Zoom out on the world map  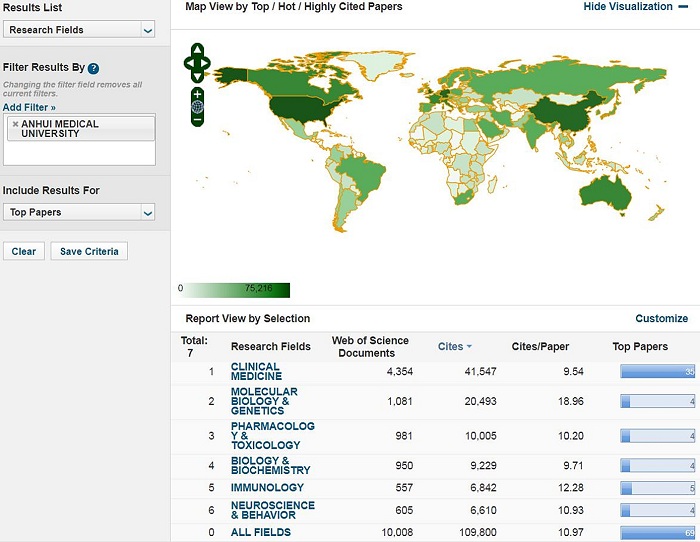pyautogui.click(x=198, y=120)
